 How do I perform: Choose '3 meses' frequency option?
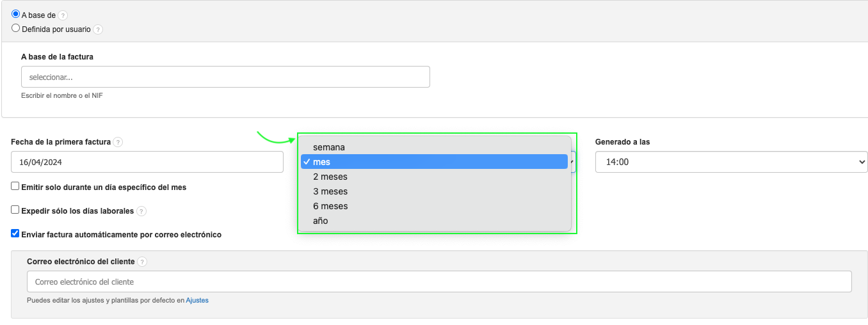point(330,191)
